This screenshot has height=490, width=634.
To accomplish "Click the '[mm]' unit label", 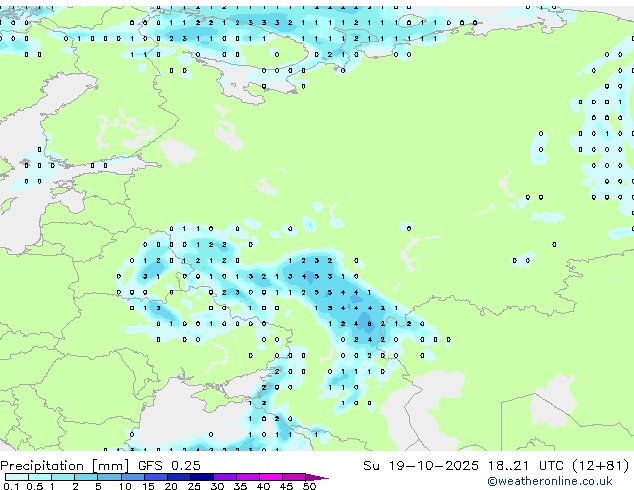I will tap(111, 466).
